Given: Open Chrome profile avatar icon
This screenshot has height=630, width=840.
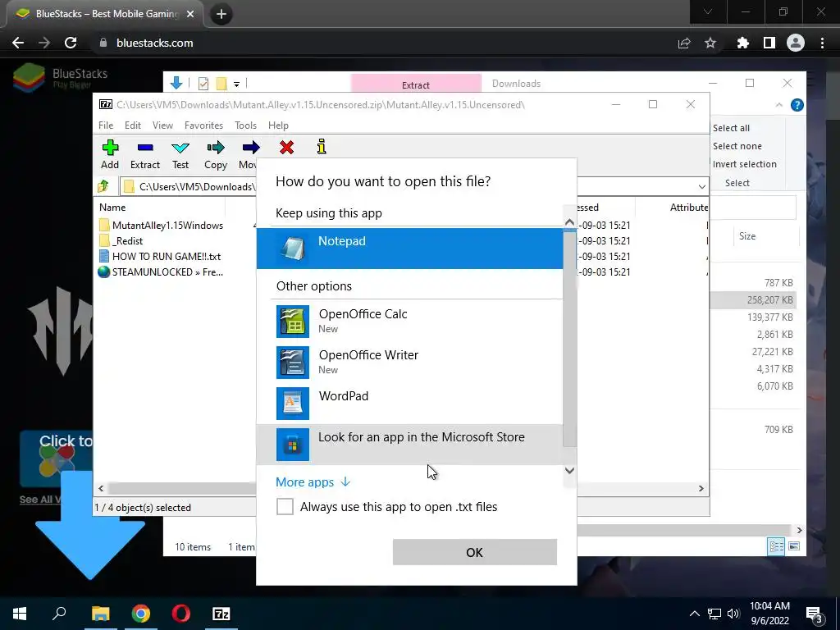Looking at the screenshot, I should pos(796,43).
